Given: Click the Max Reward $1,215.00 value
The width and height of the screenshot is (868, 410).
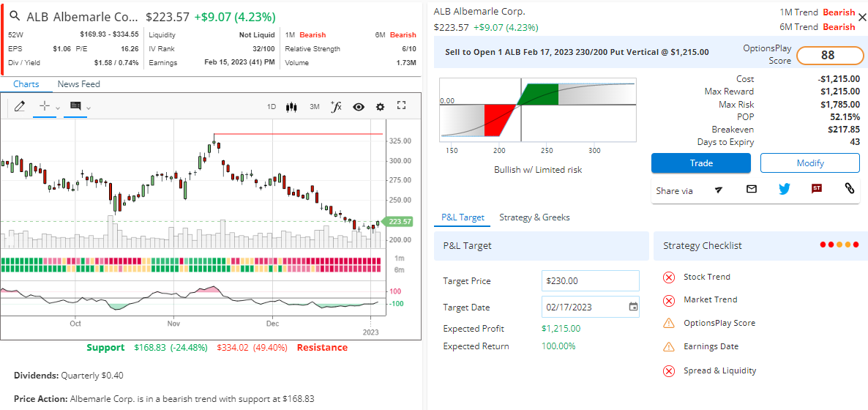Looking at the screenshot, I should point(840,92).
